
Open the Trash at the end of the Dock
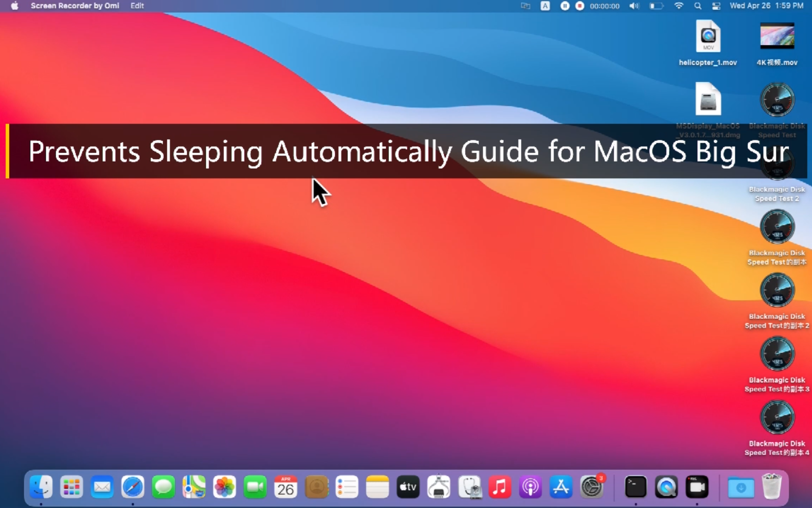(772, 486)
